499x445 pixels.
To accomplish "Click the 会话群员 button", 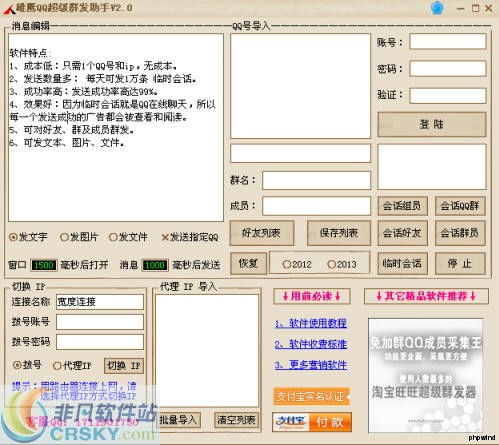I will [460, 233].
